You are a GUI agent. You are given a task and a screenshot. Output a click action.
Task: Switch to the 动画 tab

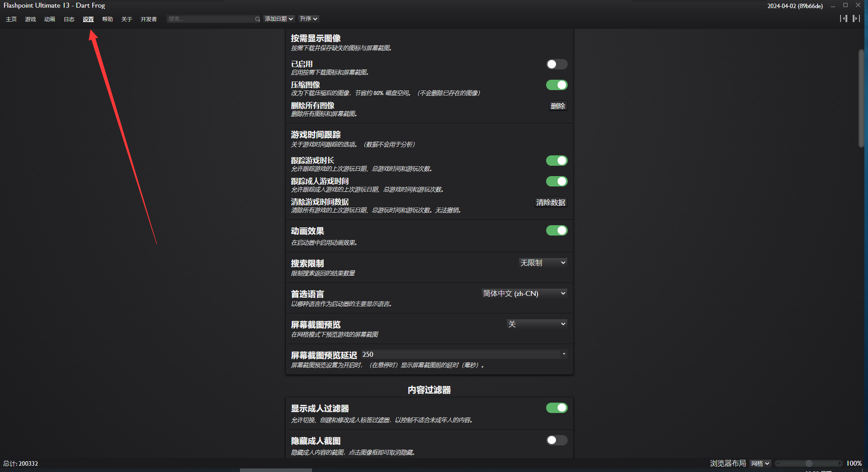pos(50,19)
